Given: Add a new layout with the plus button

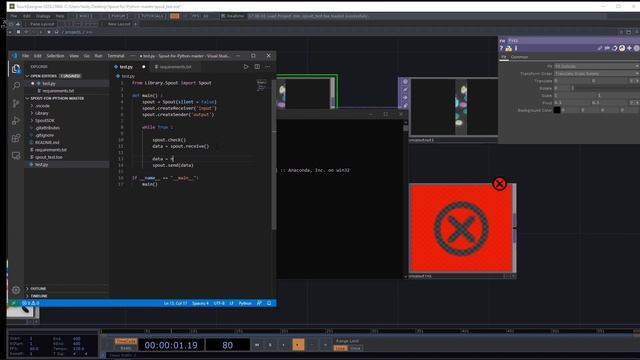Looking at the screenshot, I should point(136,24).
